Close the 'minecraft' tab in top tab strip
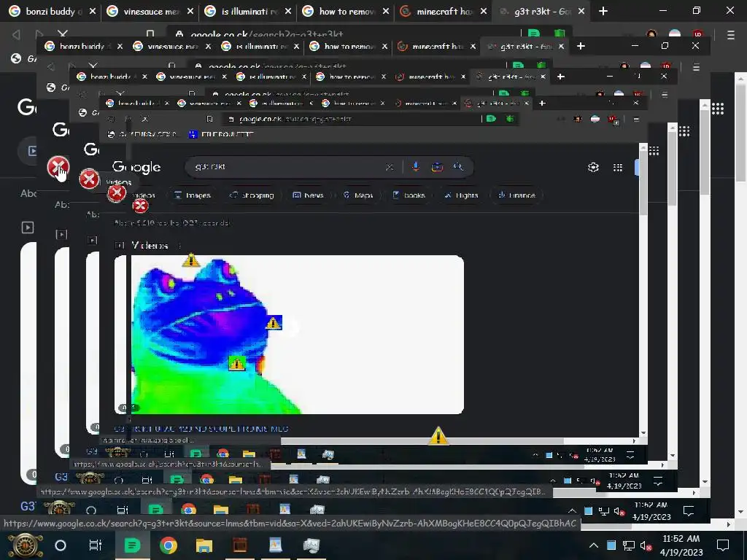Screen dimensions: 747x560 pos(484,11)
